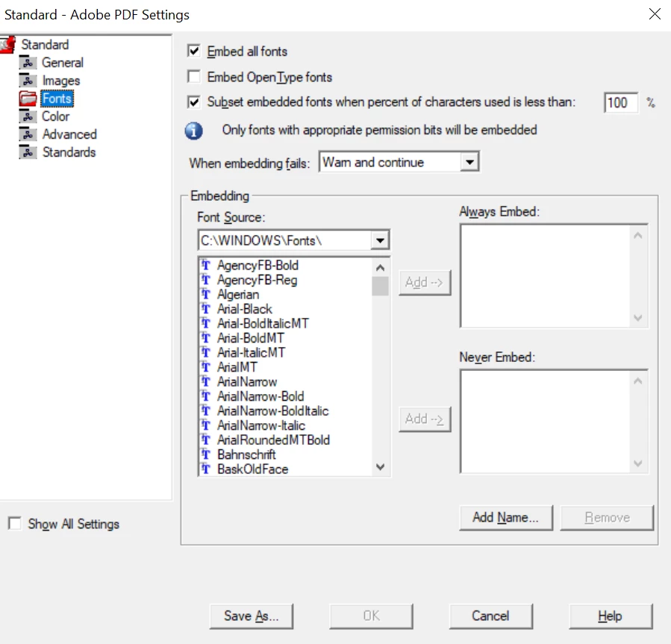Screen dimensions: 671x644
Task: Open the Standards settings section
Action: pyautogui.click(x=69, y=152)
